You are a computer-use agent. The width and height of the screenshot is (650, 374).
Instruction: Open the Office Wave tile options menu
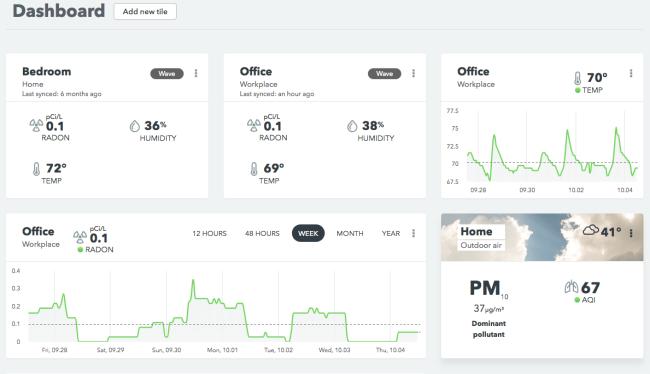pyautogui.click(x=413, y=73)
